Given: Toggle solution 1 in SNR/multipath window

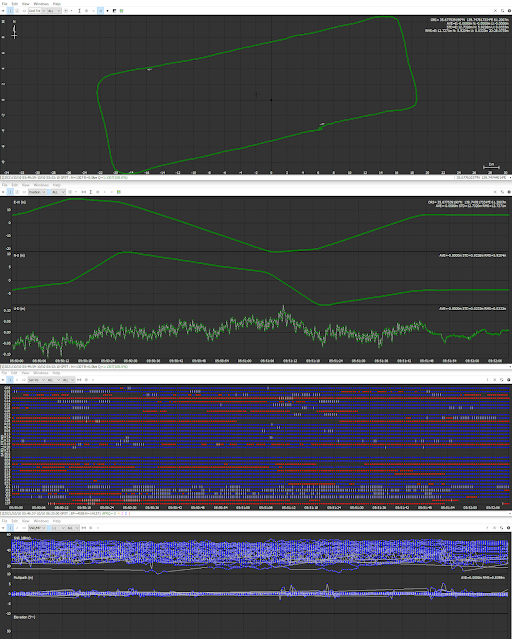Looking at the screenshot, I should [x=10, y=528].
